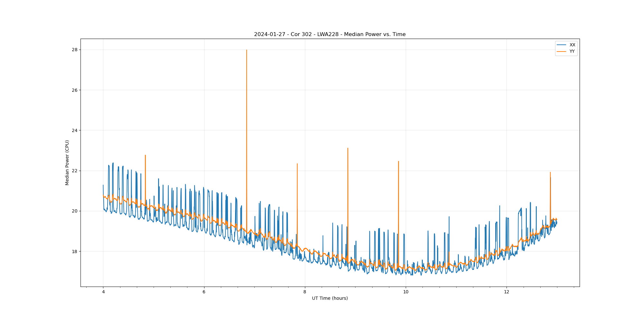Select the XX label in the legend

[572, 45]
